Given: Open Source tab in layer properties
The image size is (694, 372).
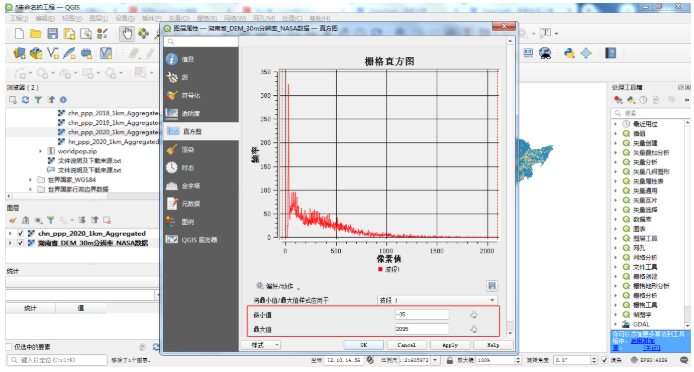Looking at the screenshot, I should click(x=201, y=77).
